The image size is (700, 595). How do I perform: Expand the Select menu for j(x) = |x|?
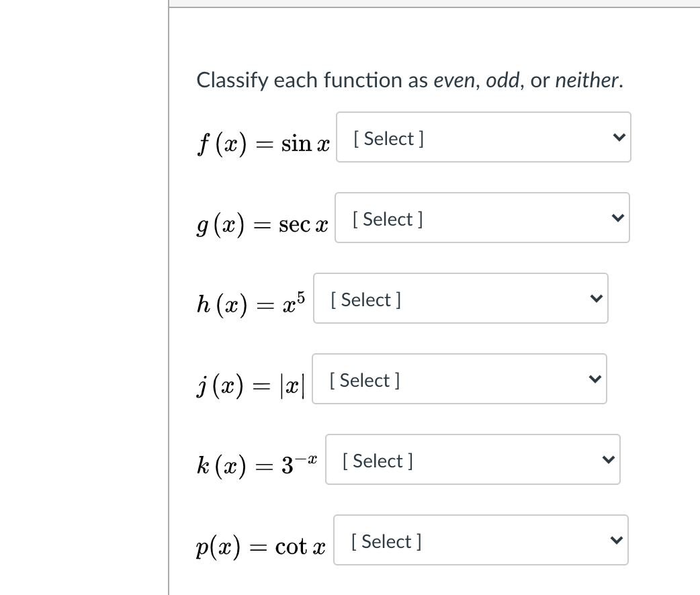click(460, 379)
